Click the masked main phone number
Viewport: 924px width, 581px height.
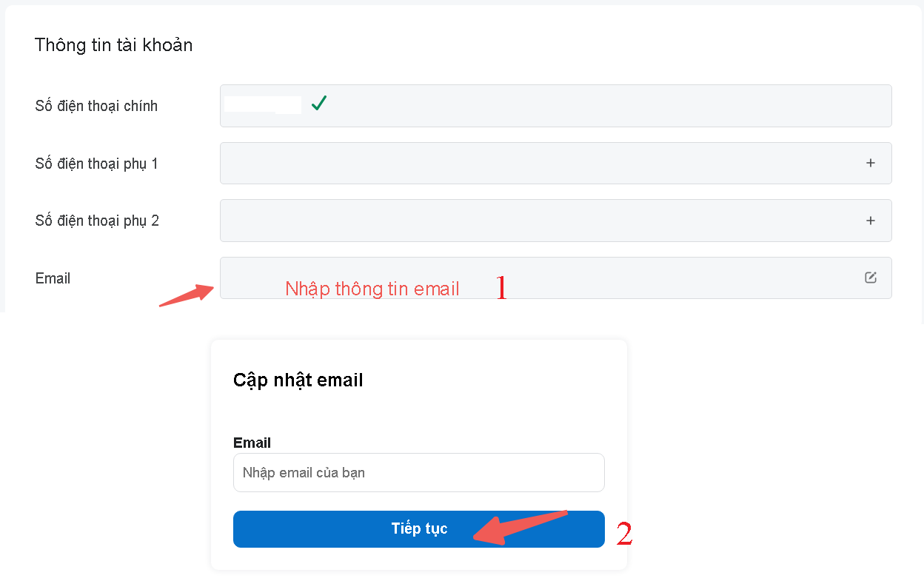coord(263,104)
